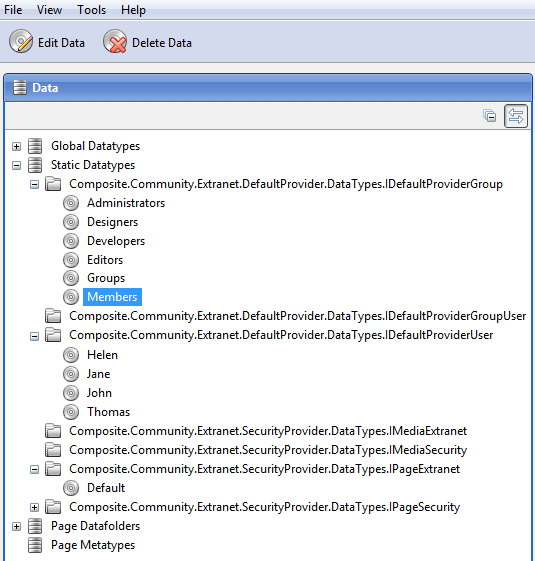The height and width of the screenshot is (561, 535).
Task: Open the Tools menu
Action: (x=91, y=10)
